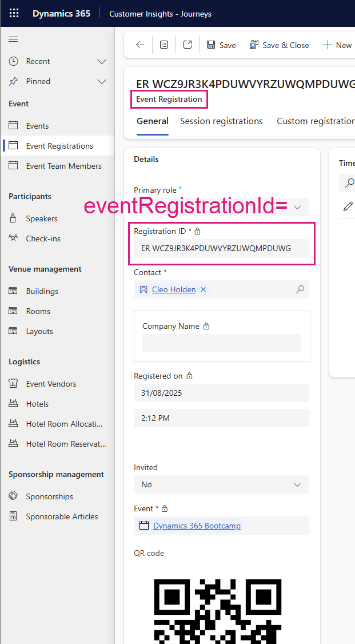Open record in new window icon

(x=188, y=45)
